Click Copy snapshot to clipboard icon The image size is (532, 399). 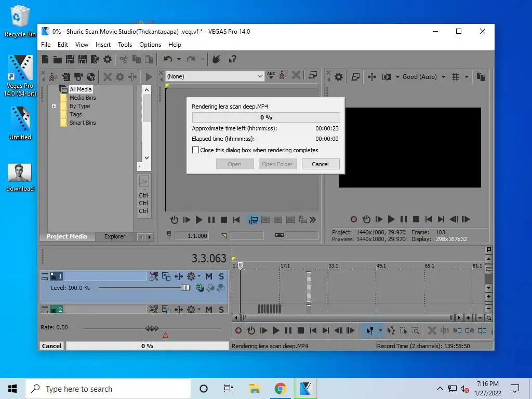tap(481, 77)
